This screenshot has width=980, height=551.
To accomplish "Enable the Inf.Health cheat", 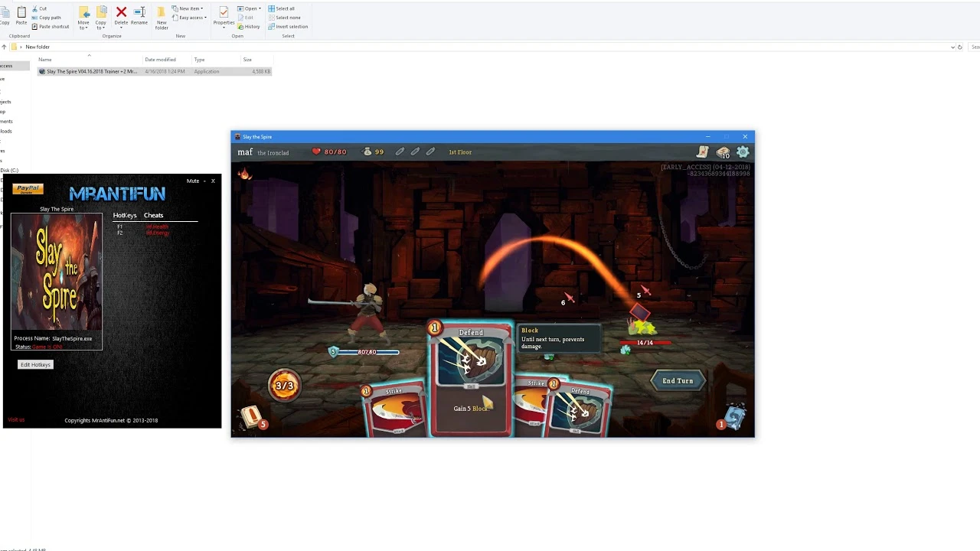I will [x=157, y=227].
